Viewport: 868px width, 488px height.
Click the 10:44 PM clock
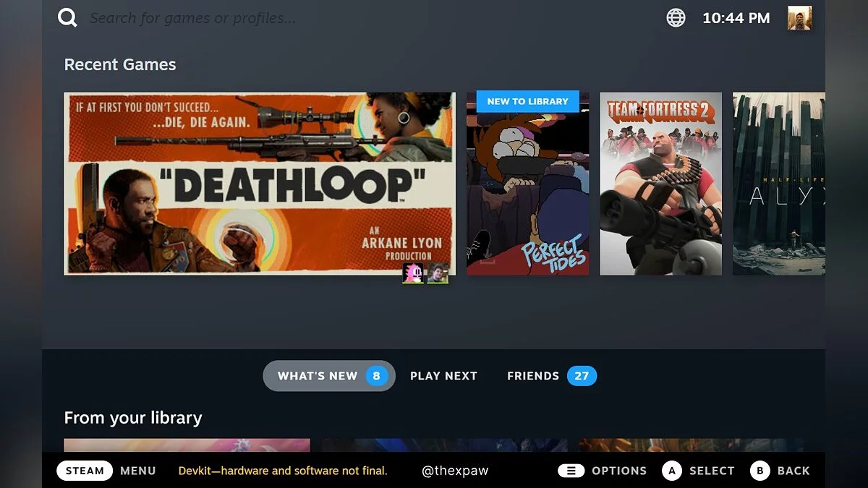(x=736, y=19)
